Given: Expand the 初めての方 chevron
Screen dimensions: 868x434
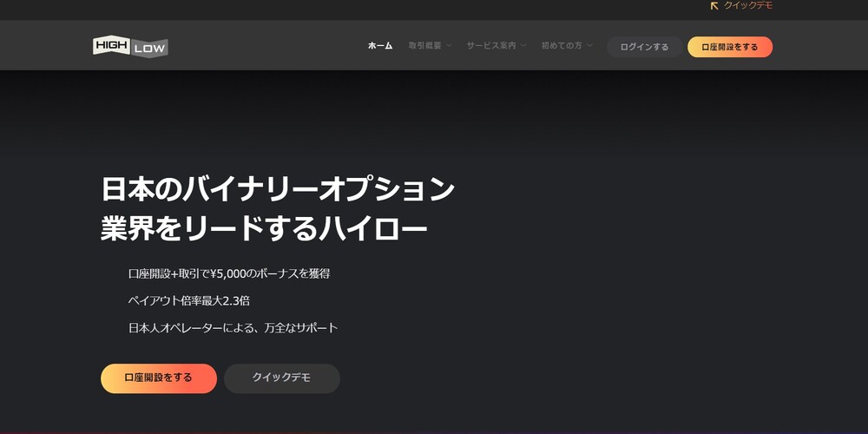Looking at the screenshot, I should [x=589, y=46].
